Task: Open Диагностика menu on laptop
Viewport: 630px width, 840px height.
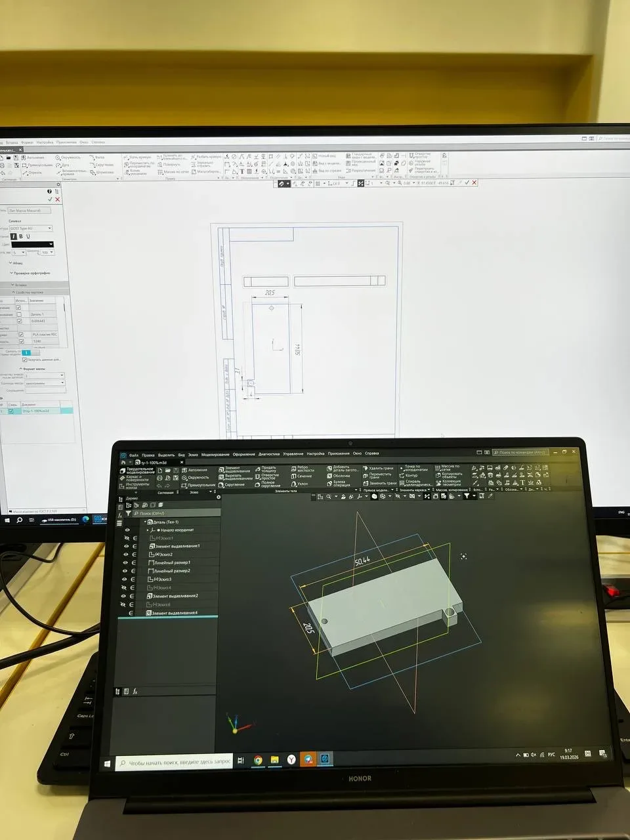Action: (x=269, y=453)
